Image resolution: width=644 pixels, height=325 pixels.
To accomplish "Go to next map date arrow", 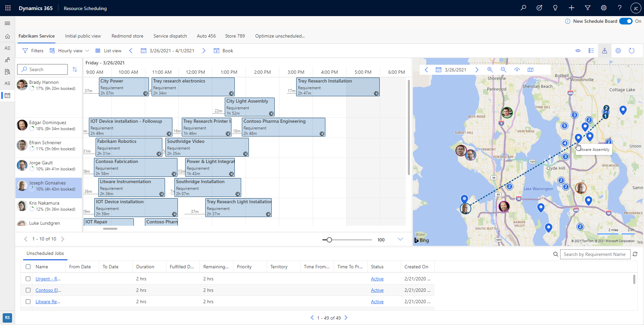I will (477, 70).
